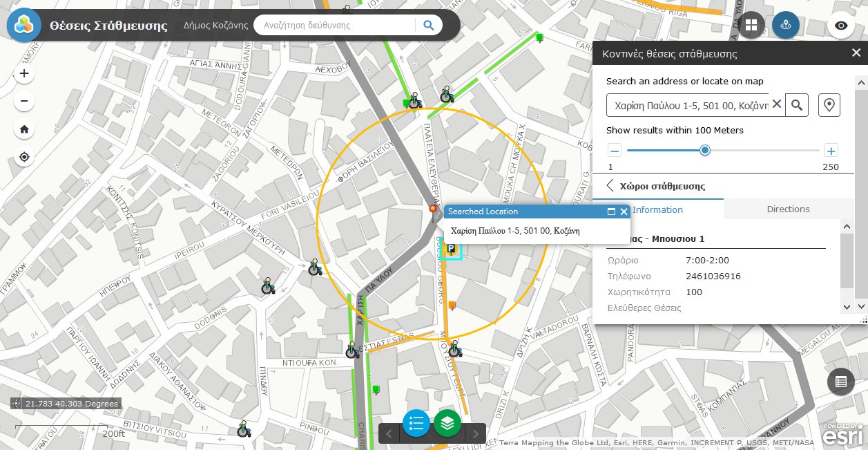
Task: Increase search radius with plus button
Action: (831, 151)
